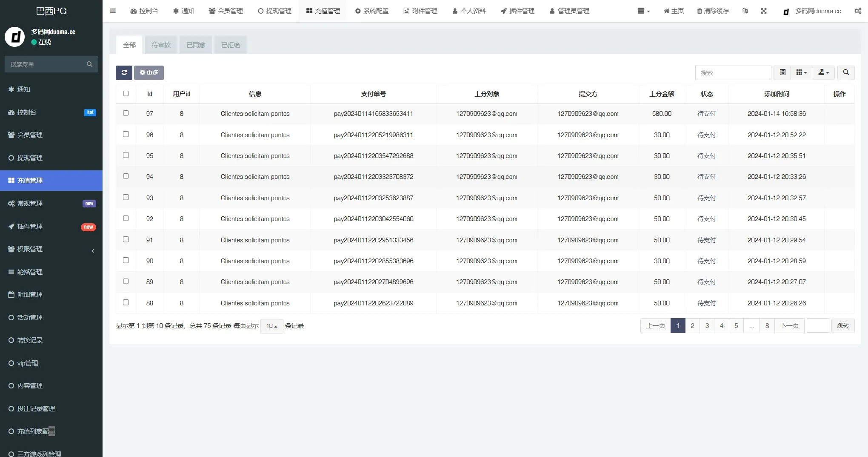868x457 pixels.
Task: Select the checkbox for row Id 97
Action: pos(126,113)
